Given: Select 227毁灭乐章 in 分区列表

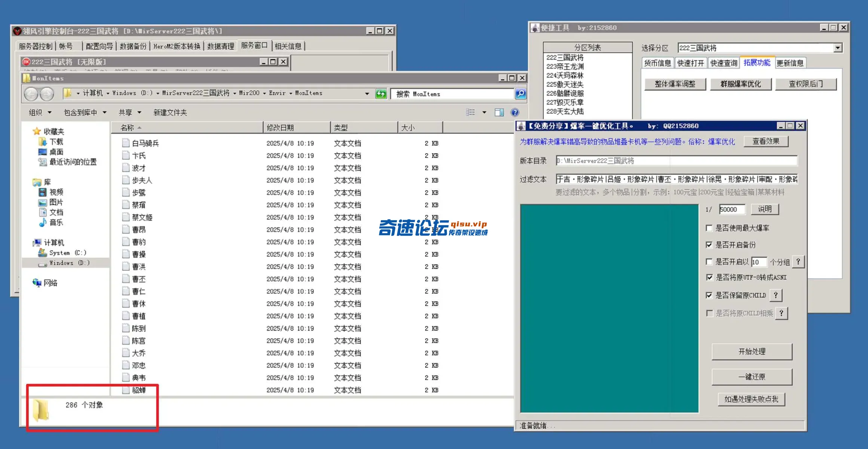Looking at the screenshot, I should pyautogui.click(x=565, y=102).
